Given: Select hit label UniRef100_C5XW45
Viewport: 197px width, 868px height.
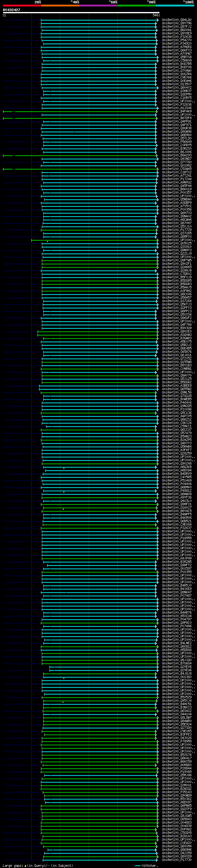Looking at the screenshot, I should 176,169.
